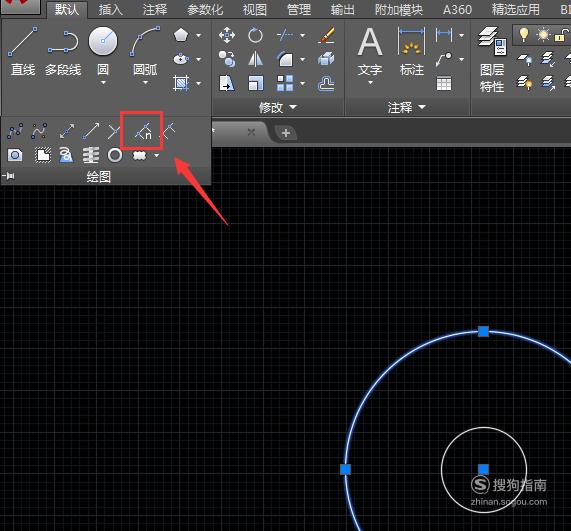
Task: Select the rotate tool in 修改 panel
Action: [255, 35]
